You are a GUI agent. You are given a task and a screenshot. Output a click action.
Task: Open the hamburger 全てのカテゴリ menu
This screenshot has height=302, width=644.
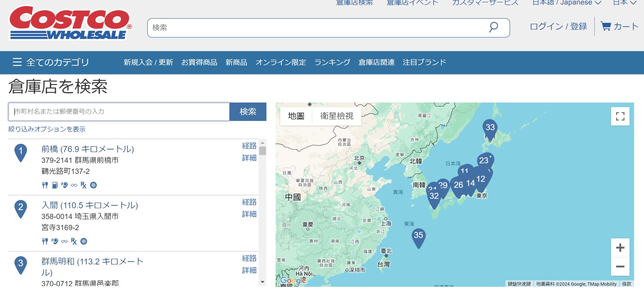[x=51, y=62]
